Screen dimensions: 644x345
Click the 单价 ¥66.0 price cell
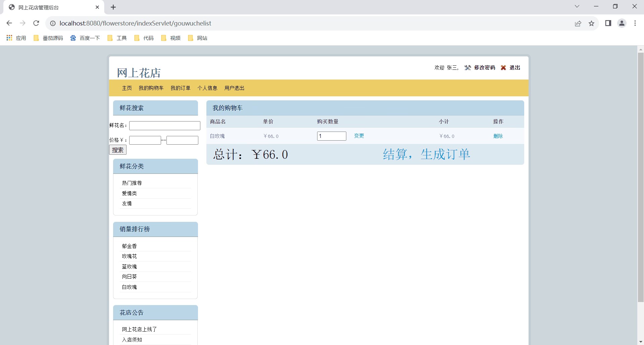point(271,136)
